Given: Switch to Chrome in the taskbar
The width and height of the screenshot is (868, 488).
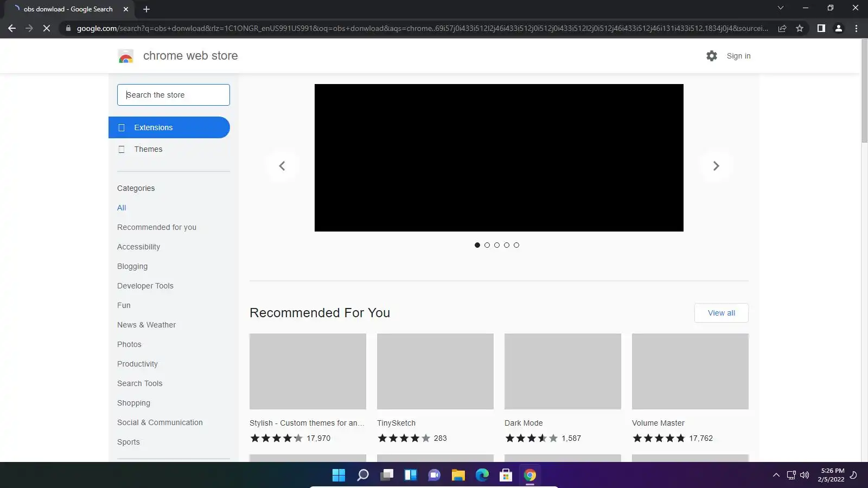Looking at the screenshot, I should pyautogui.click(x=530, y=476).
